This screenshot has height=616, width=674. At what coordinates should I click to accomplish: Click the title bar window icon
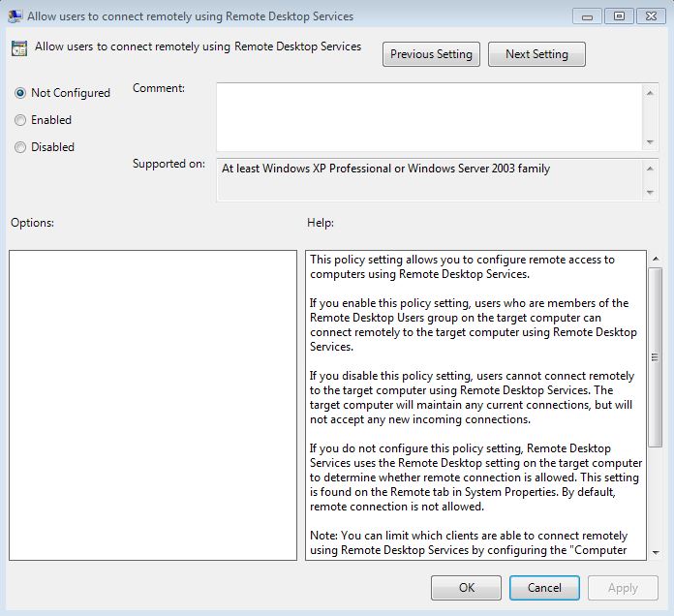15,16
